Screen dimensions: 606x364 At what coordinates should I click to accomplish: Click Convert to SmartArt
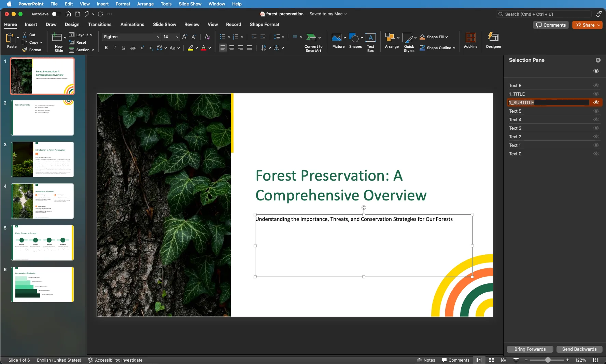(312, 42)
